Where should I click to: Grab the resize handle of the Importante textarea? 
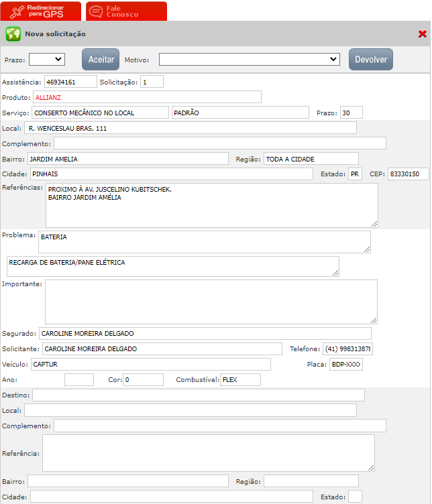[374, 320]
